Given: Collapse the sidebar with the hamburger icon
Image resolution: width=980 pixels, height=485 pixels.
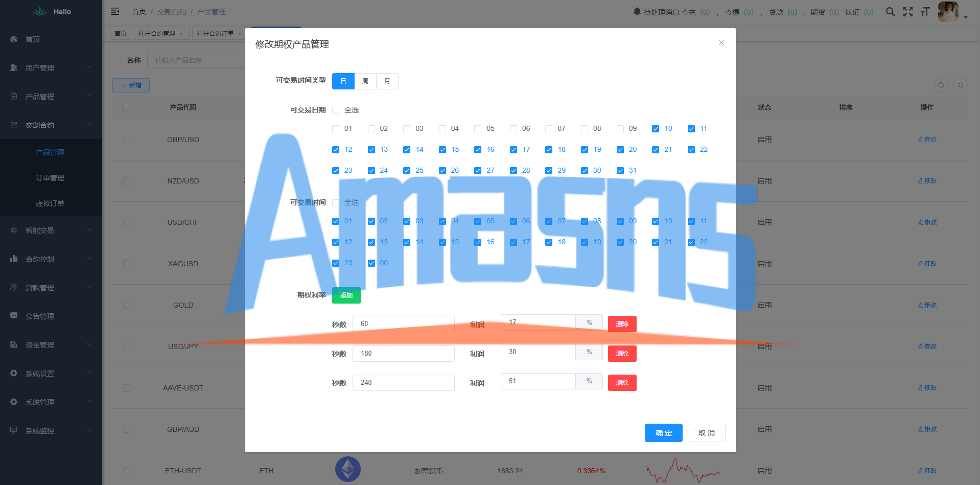Looking at the screenshot, I should click(115, 11).
